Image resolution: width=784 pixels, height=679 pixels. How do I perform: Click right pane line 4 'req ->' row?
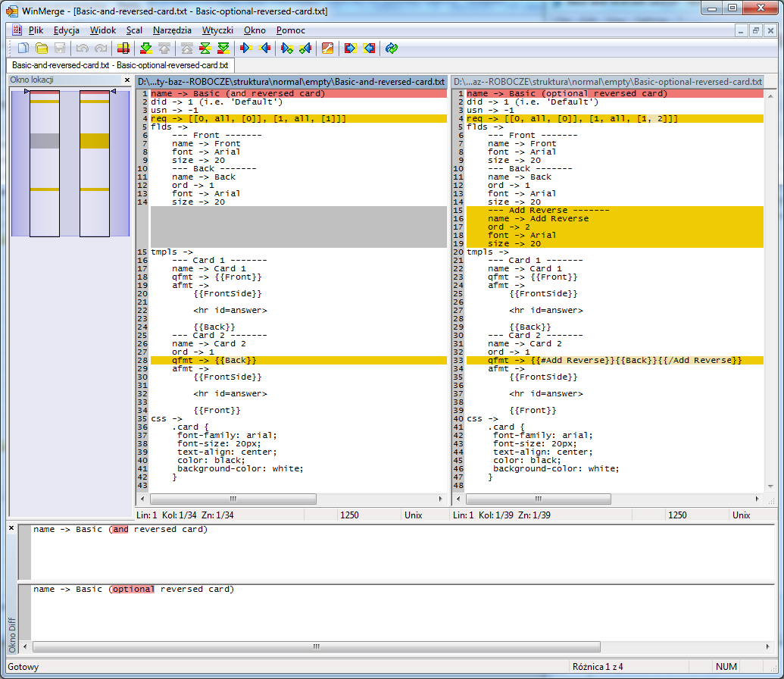[615, 118]
